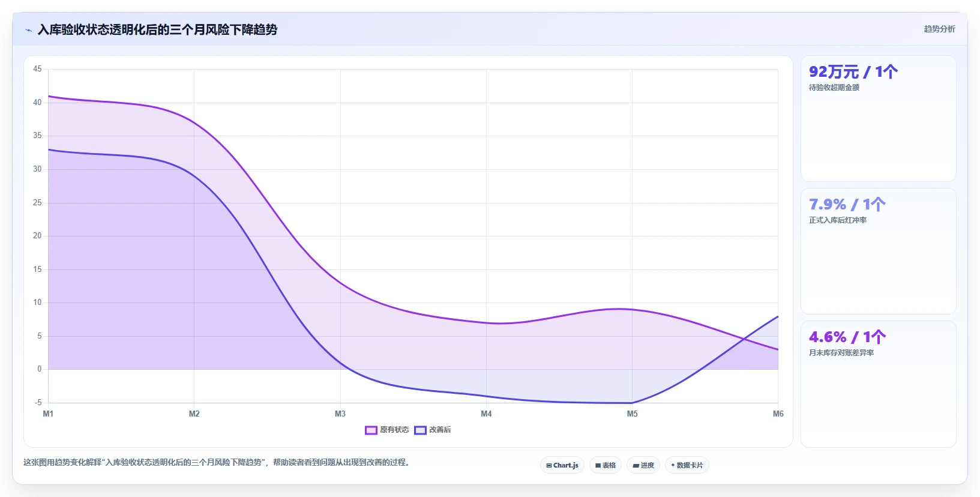Click the 月末库存对账差异率 label
This screenshot has width=980, height=497.
click(841, 353)
